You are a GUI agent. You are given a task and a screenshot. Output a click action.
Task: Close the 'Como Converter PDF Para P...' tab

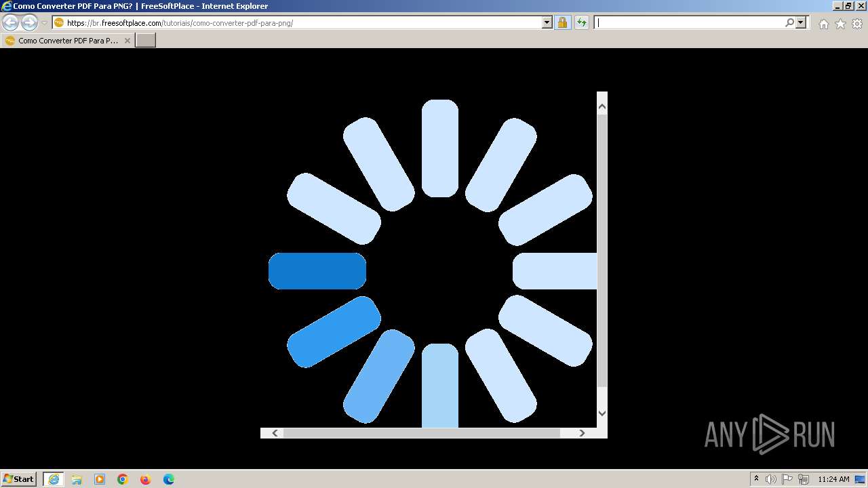point(127,41)
